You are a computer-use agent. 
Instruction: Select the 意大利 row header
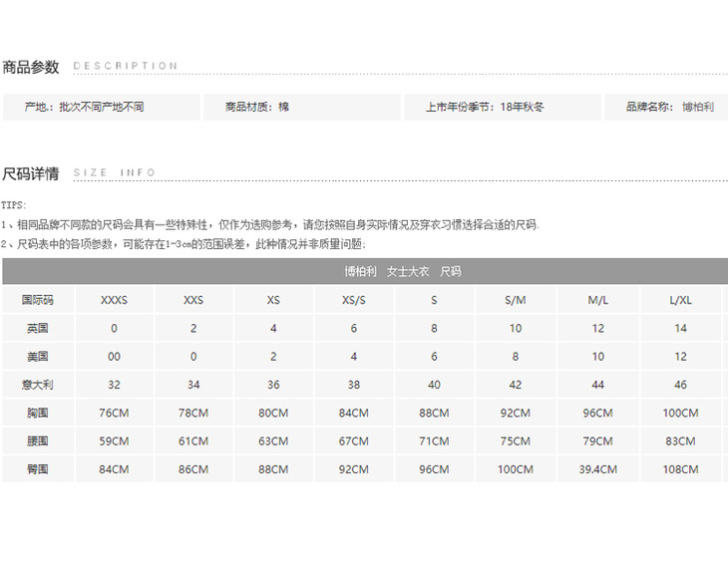pos(38,384)
